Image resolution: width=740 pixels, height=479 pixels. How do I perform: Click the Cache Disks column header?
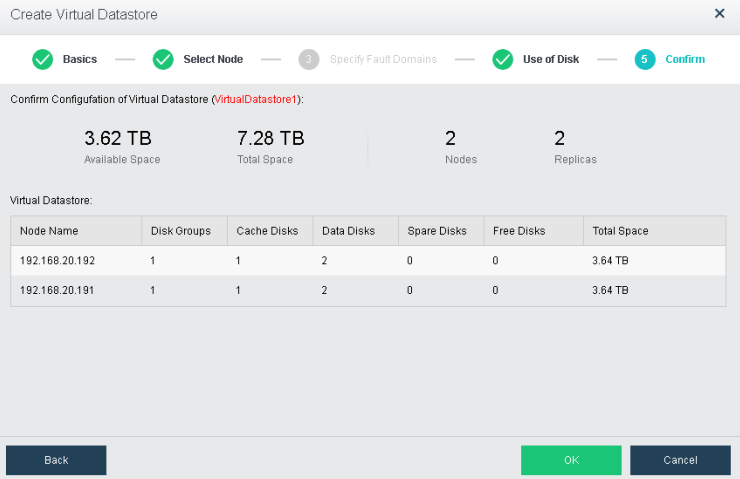click(267, 231)
